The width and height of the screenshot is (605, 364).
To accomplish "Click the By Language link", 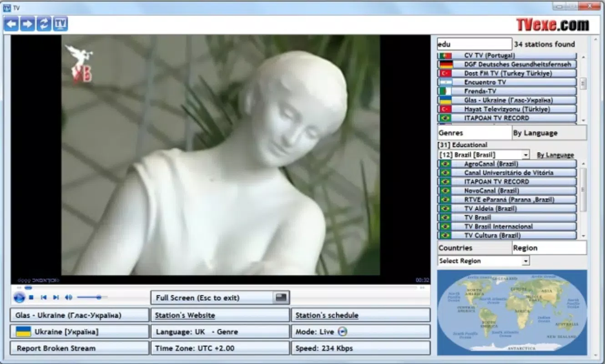I will [x=555, y=155].
